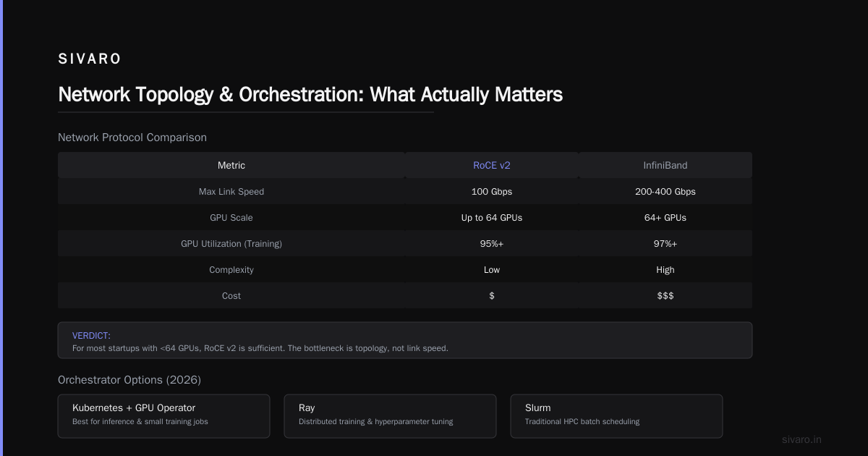Select the GPU Scale row label
Viewport: 868px width, 456px height.
point(231,218)
